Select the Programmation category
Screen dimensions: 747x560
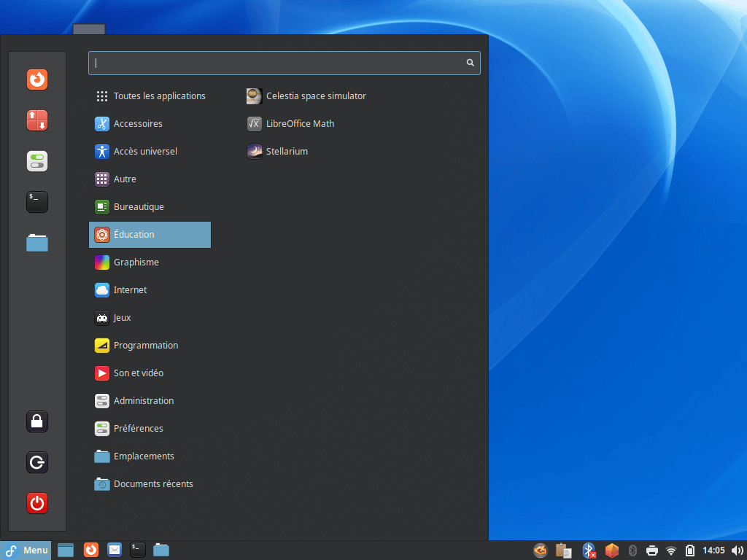click(150, 345)
